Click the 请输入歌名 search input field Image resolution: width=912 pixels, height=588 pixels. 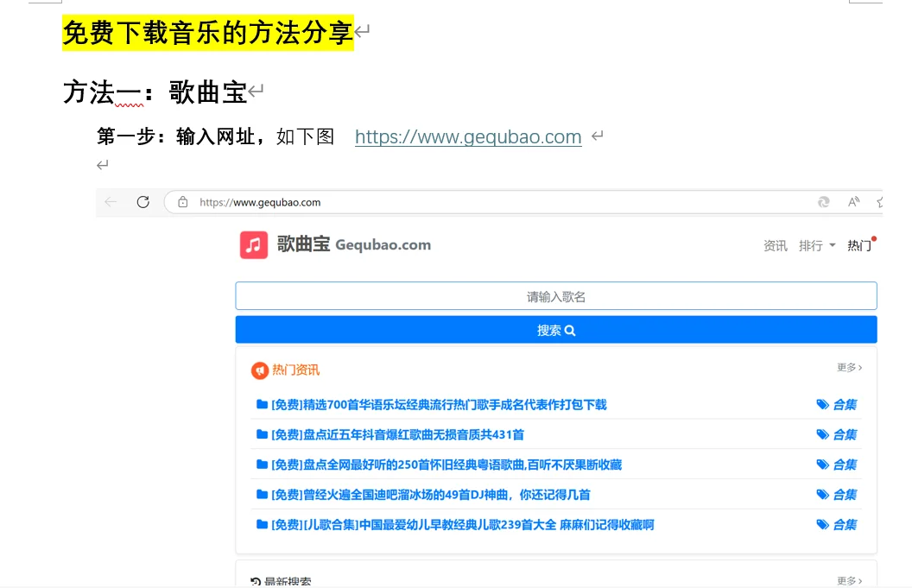click(x=556, y=295)
